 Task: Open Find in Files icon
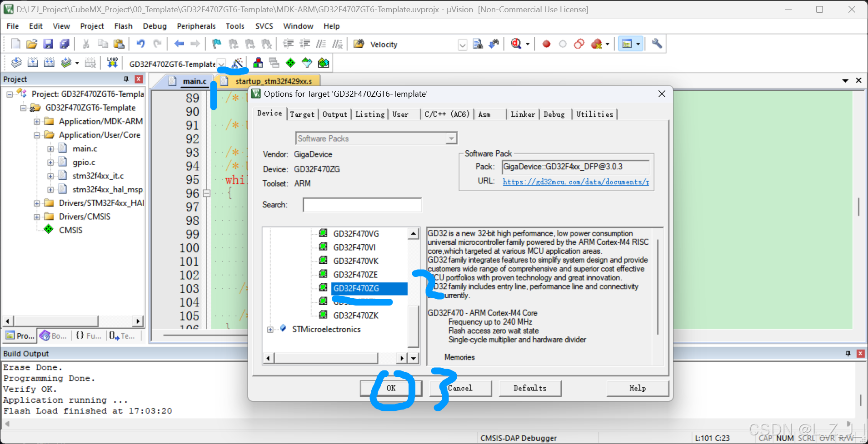[359, 44]
